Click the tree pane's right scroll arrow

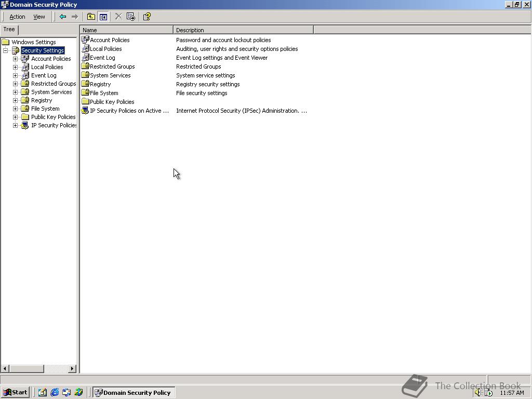click(72, 368)
